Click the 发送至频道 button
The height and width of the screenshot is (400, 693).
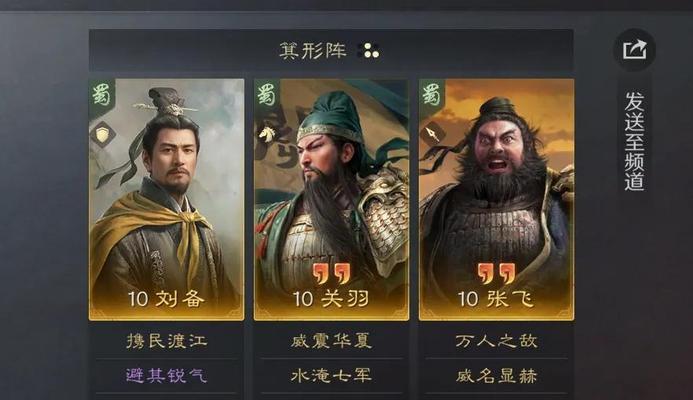(x=635, y=141)
